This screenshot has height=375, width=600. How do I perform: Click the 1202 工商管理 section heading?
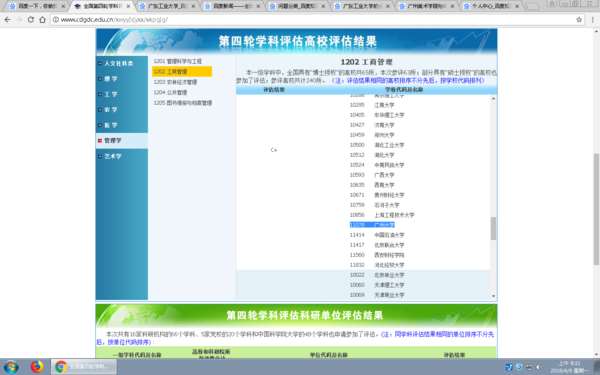366,62
